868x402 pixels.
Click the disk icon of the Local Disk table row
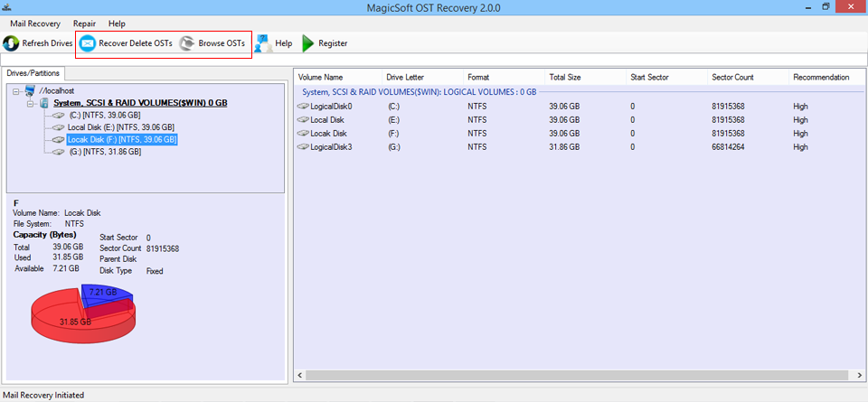(x=303, y=120)
